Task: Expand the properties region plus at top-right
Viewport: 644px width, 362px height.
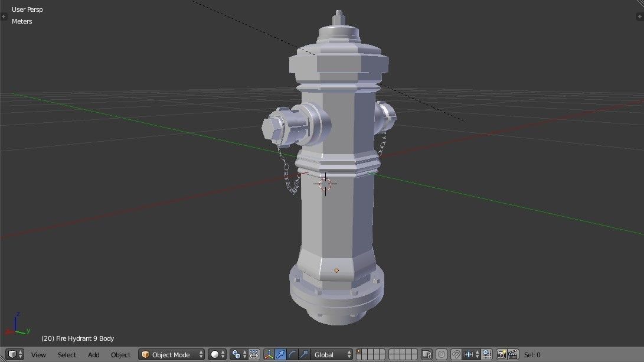Action: coord(640,17)
